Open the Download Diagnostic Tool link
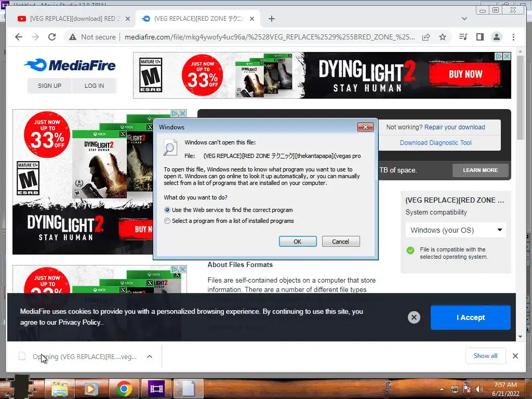The height and width of the screenshot is (399, 532). (x=436, y=143)
